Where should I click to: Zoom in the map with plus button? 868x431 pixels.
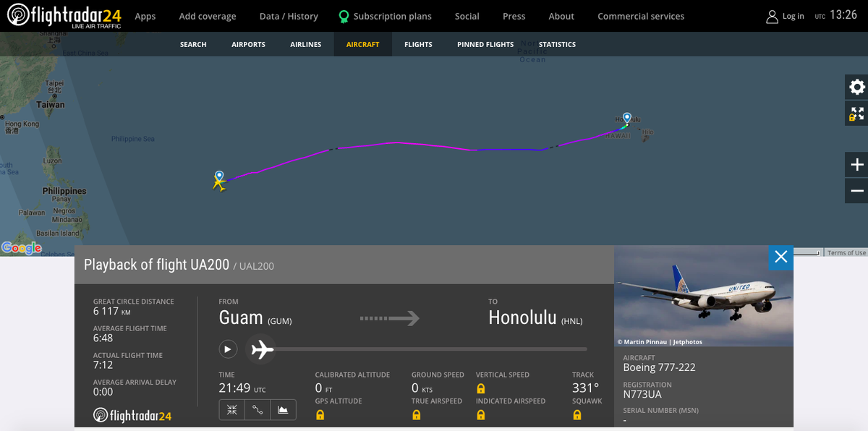click(x=857, y=165)
